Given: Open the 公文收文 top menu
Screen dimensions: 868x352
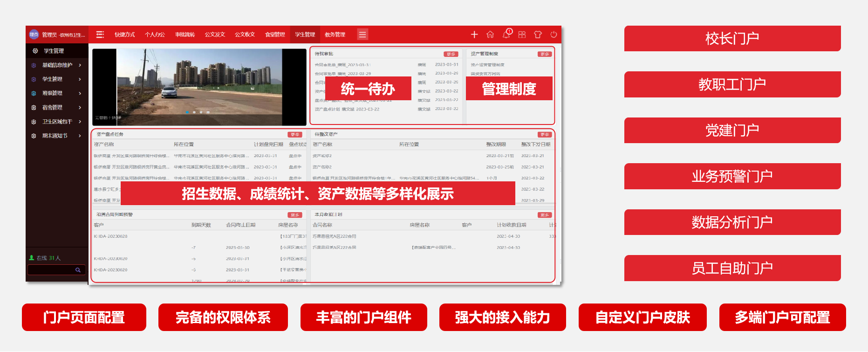Looking at the screenshot, I should [x=245, y=35].
